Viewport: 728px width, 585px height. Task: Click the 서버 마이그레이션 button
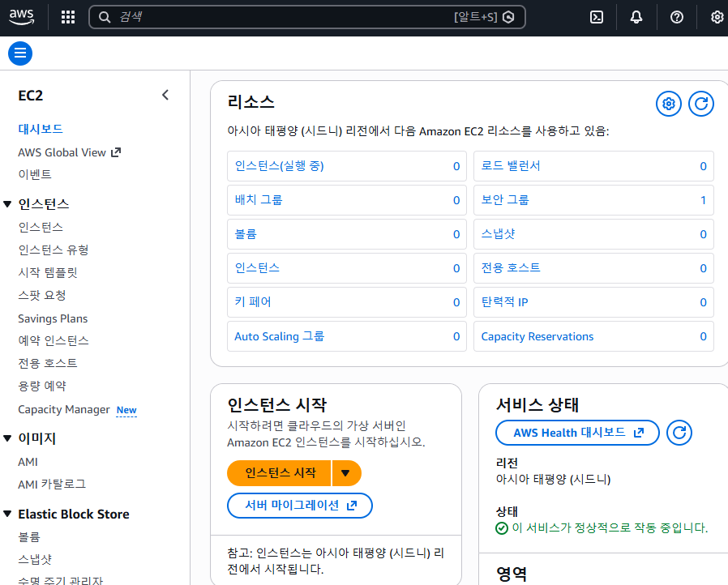tap(300, 506)
